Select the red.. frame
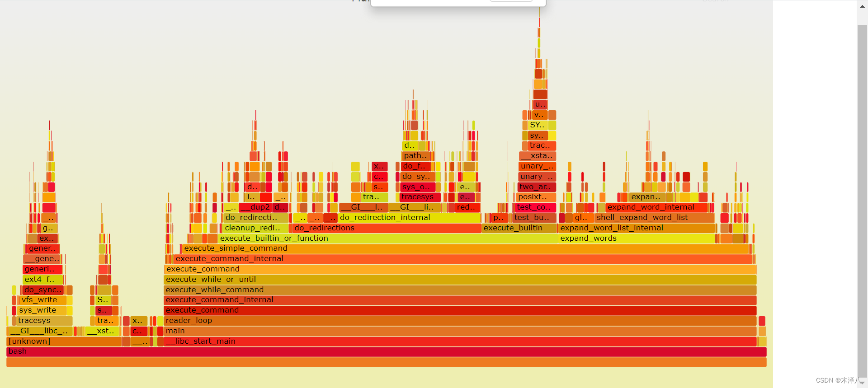This screenshot has width=868, height=388. pos(467,207)
